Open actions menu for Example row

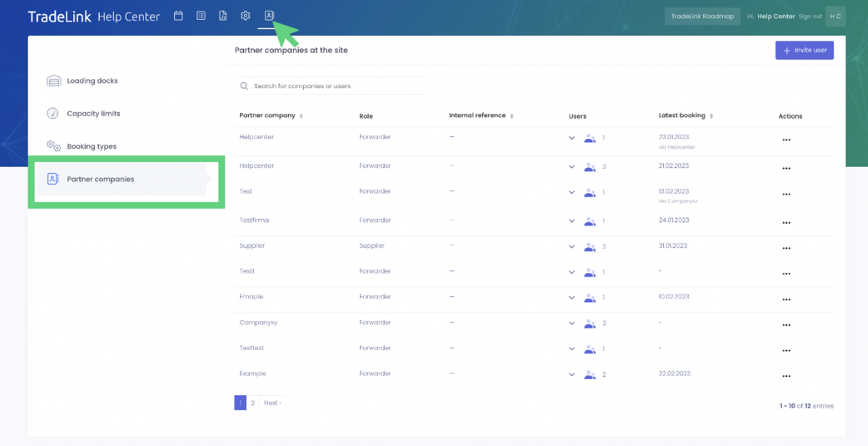coord(786,376)
